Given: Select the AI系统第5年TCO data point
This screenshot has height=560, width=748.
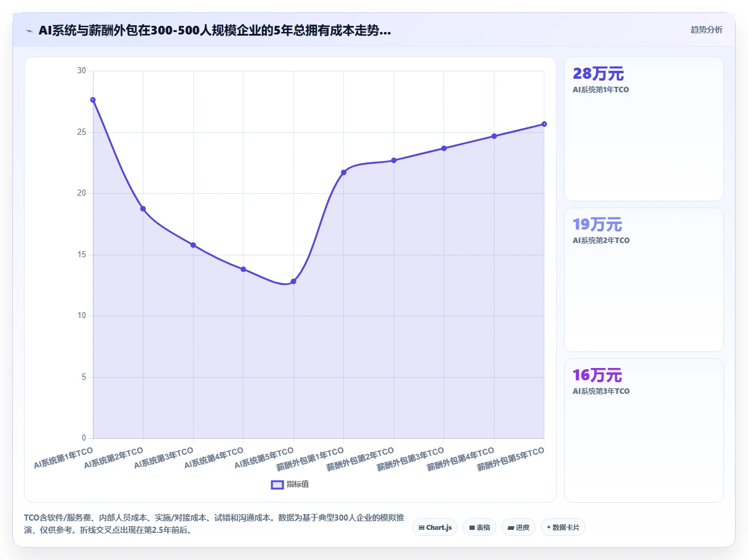Looking at the screenshot, I should tap(293, 281).
